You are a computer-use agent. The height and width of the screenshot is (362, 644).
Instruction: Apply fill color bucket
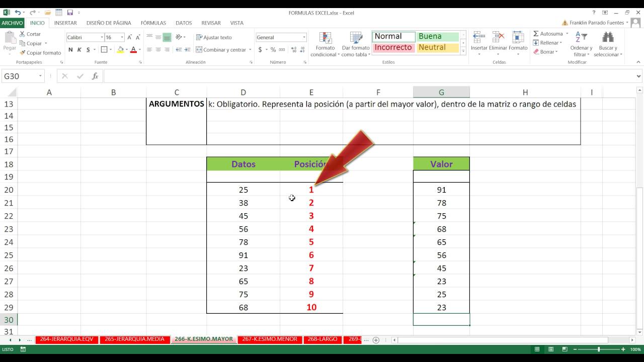tap(120, 50)
